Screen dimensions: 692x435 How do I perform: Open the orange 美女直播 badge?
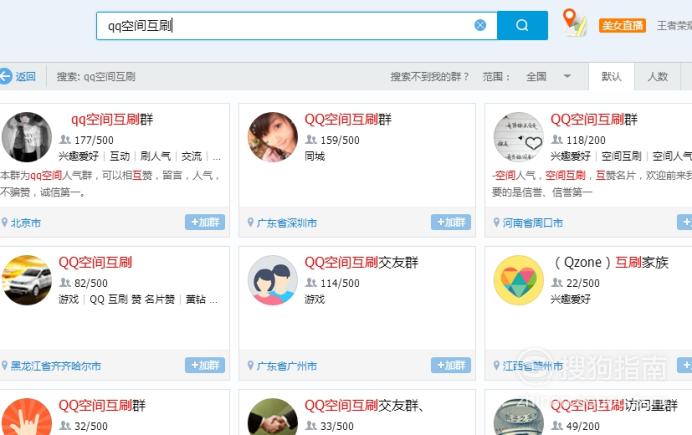[x=622, y=26]
